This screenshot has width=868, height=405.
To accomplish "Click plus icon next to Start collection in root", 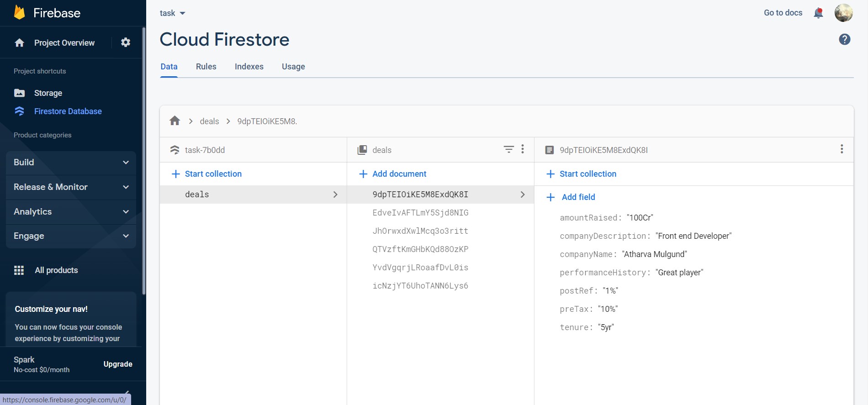I will (x=175, y=174).
